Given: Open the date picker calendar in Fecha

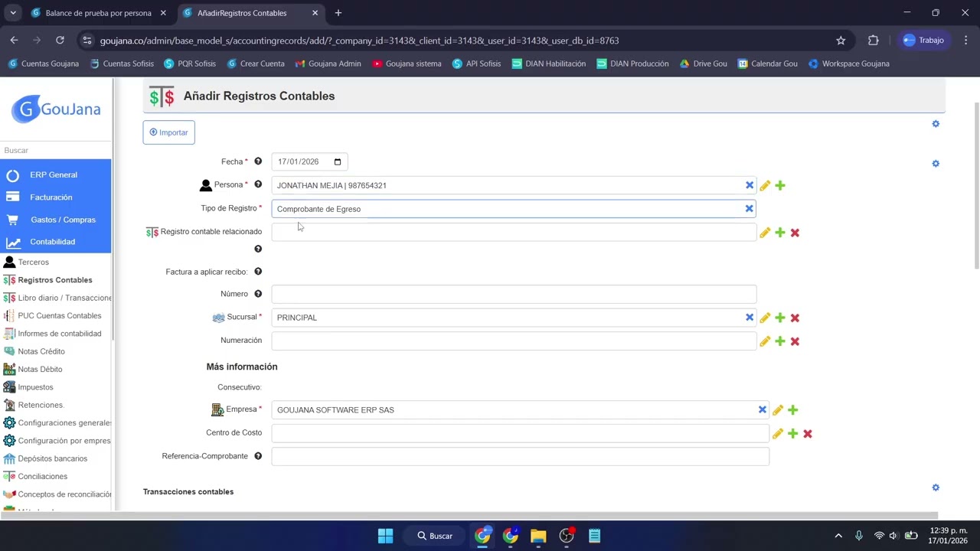Looking at the screenshot, I should pyautogui.click(x=338, y=161).
